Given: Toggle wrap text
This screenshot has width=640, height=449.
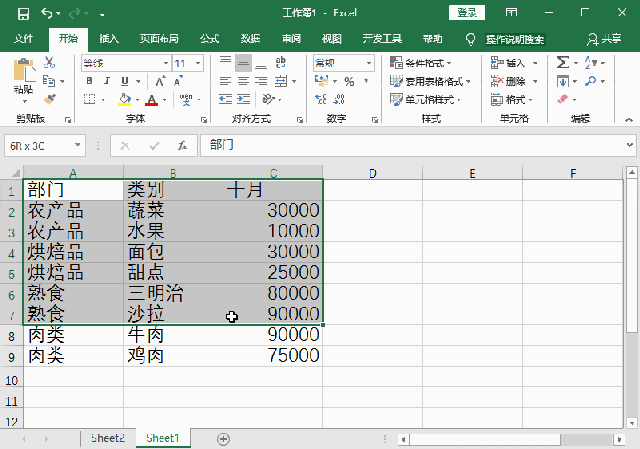Looking at the screenshot, I should click(x=281, y=62).
